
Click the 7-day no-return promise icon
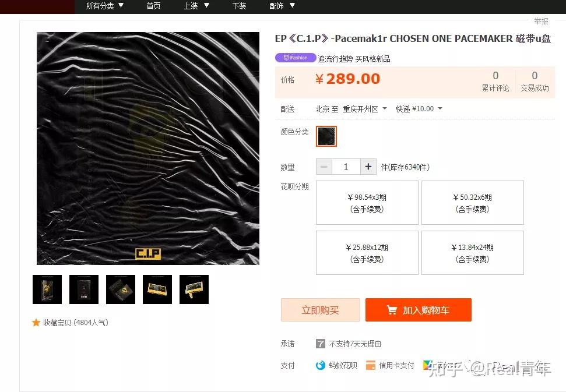pyautogui.click(x=320, y=344)
